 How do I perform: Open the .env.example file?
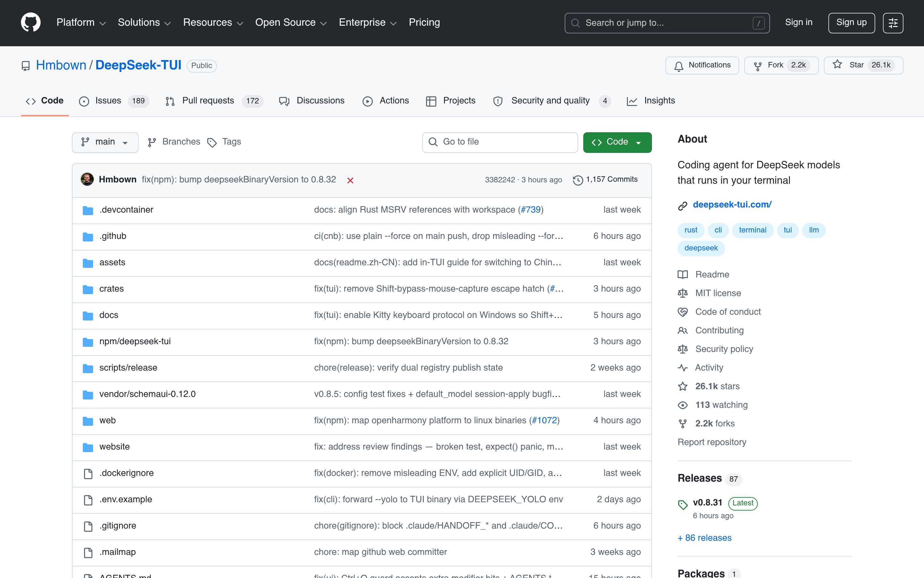tap(126, 500)
